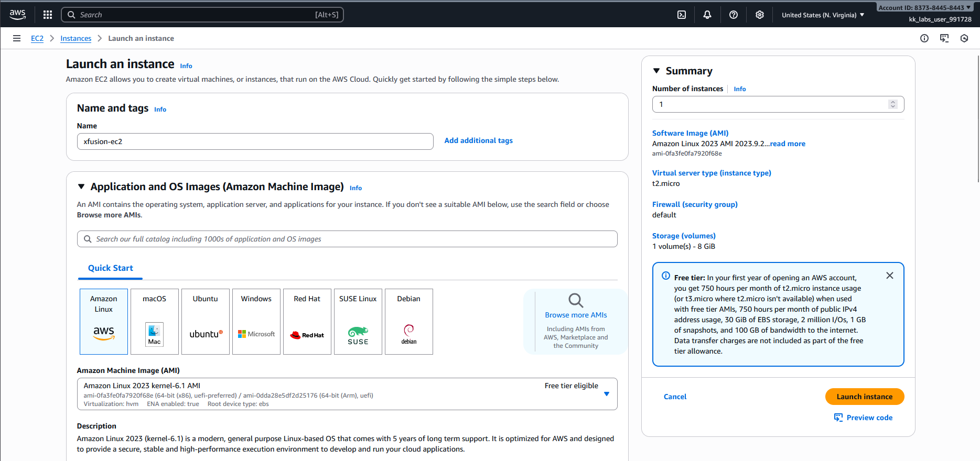This screenshot has width=980, height=461.
Task: Open the Account ID dropdown menu
Action: pos(925,7)
